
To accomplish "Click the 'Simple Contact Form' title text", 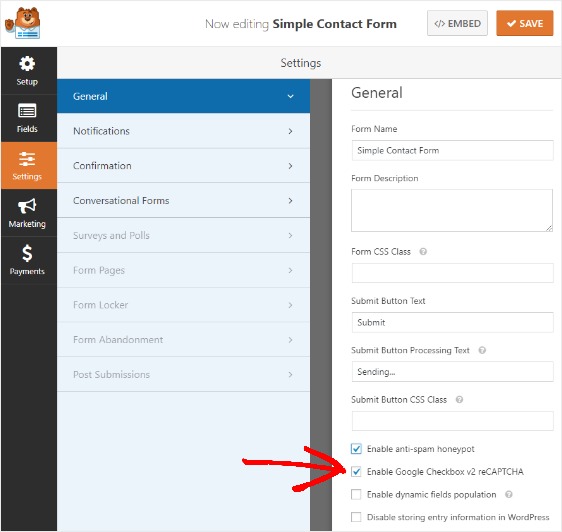I will pyautogui.click(x=334, y=24).
